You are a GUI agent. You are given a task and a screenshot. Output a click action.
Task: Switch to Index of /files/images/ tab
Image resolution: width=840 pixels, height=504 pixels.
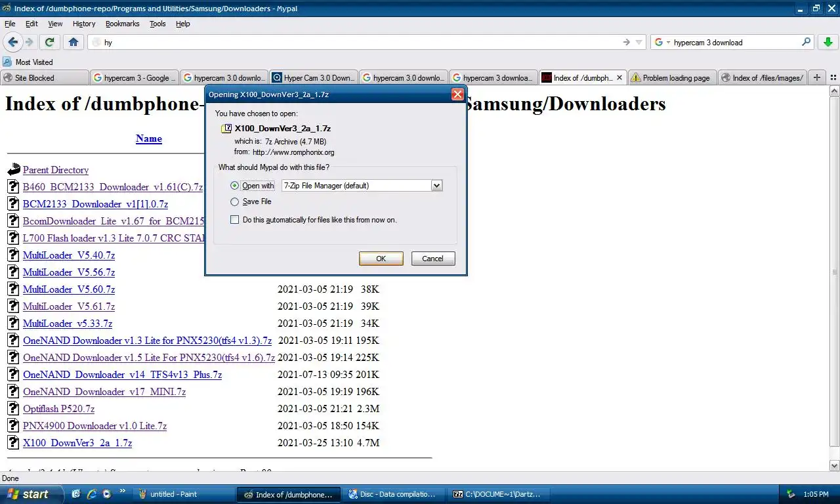762,77
